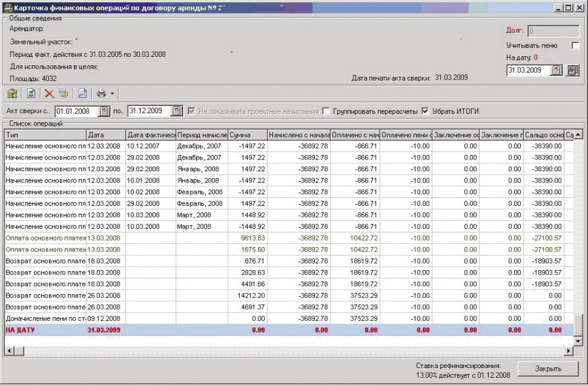Click the end date field showing 31.12.2009
Image resolution: width=588 pixels, height=385 pixels.
point(150,110)
